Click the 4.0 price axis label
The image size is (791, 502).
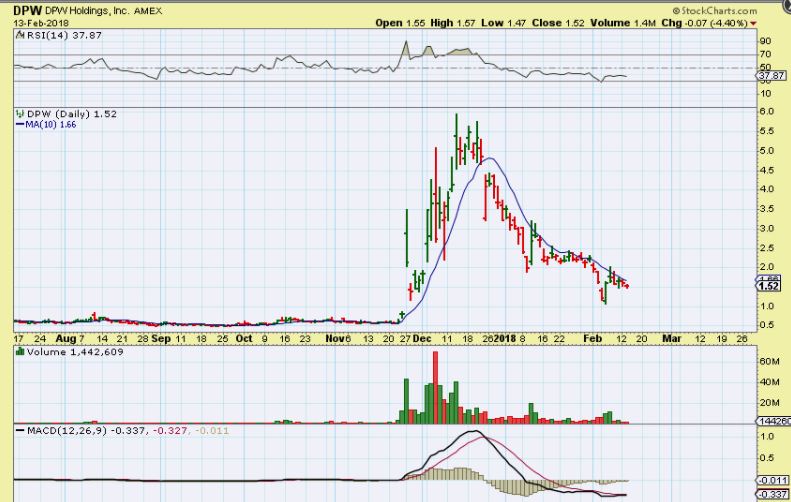tap(766, 189)
